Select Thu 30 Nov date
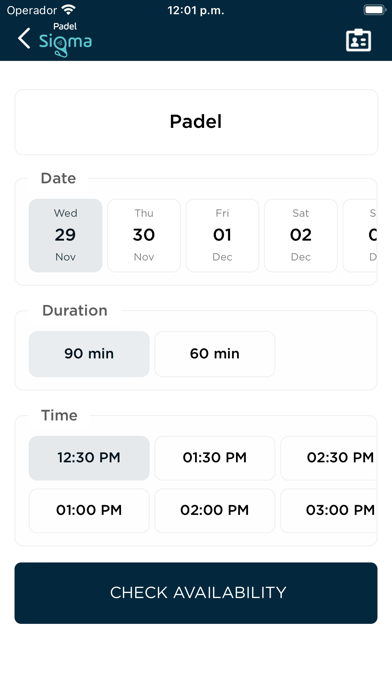The height and width of the screenshot is (696, 392). [144, 235]
